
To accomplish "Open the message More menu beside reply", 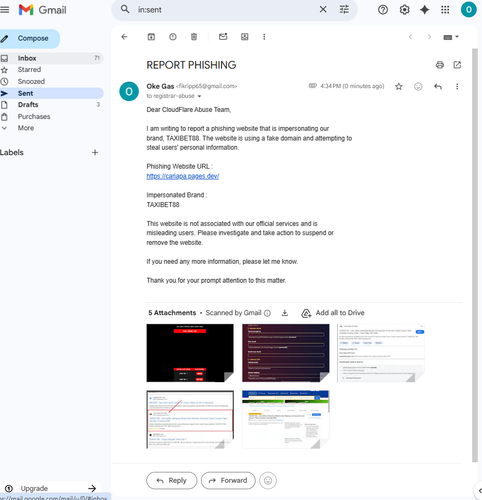I will point(457,87).
